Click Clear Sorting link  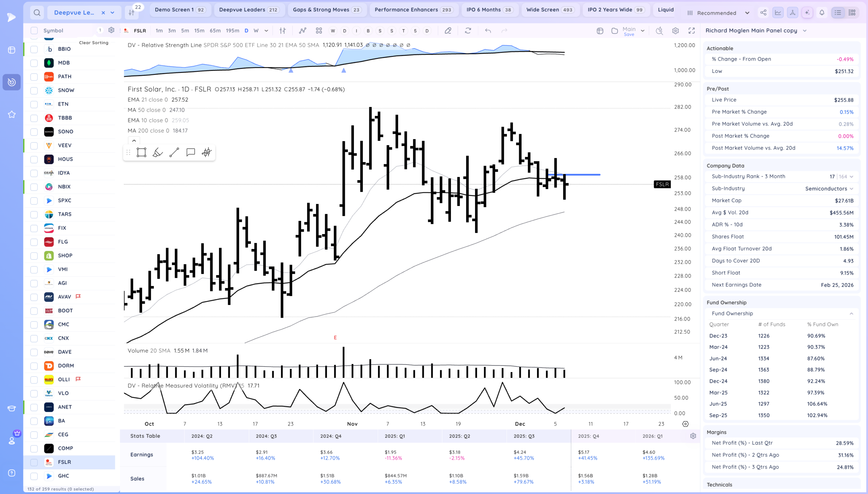tap(93, 43)
